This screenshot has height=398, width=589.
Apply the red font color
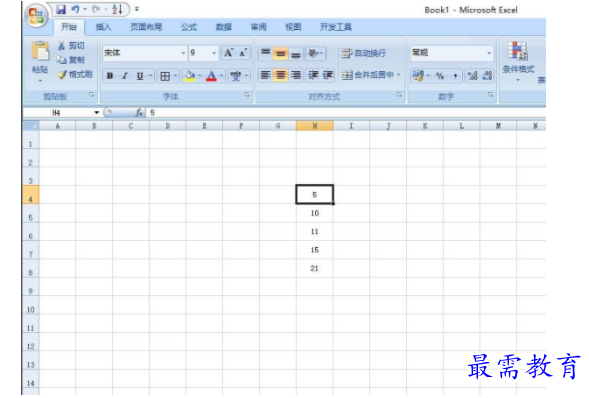211,76
